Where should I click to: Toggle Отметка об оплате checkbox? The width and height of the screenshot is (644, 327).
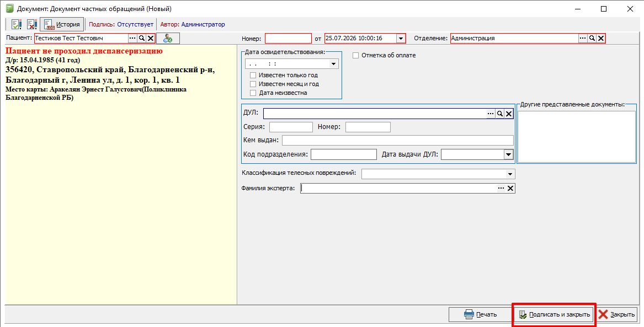click(x=356, y=55)
